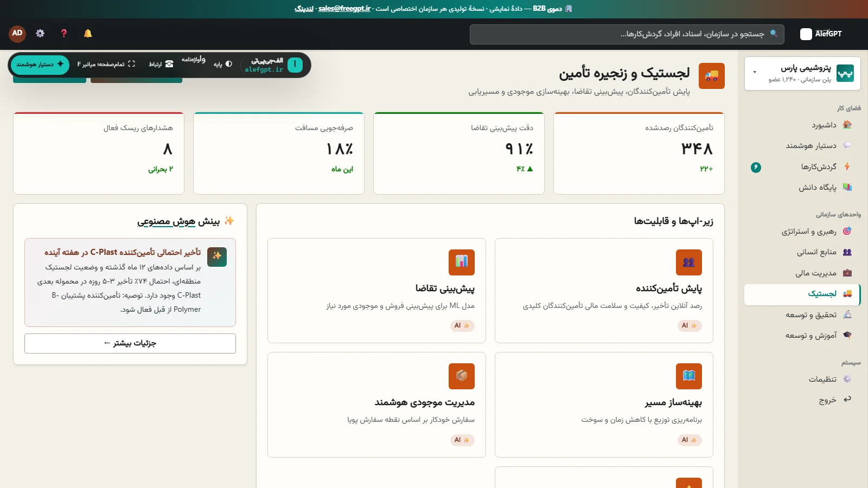This screenshot has width=868, height=488.
Task: Open the AD user avatar
Action: coord(17,34)
